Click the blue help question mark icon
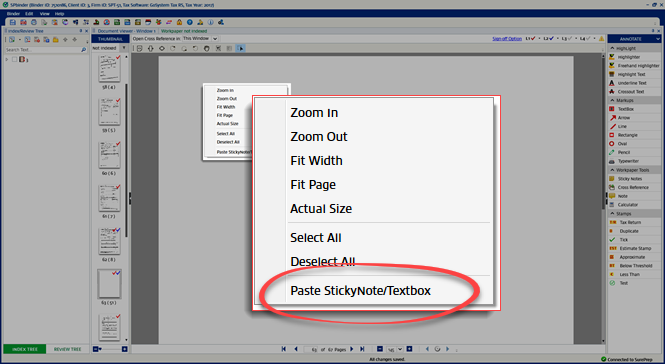The height and width of the screenshot is (364, 665). (190, 22)
